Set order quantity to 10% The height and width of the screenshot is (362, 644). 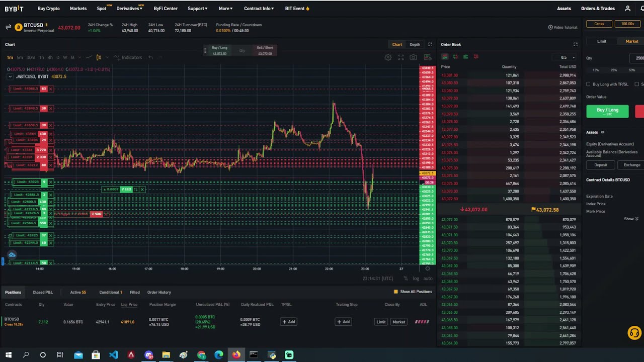[596, 70]
